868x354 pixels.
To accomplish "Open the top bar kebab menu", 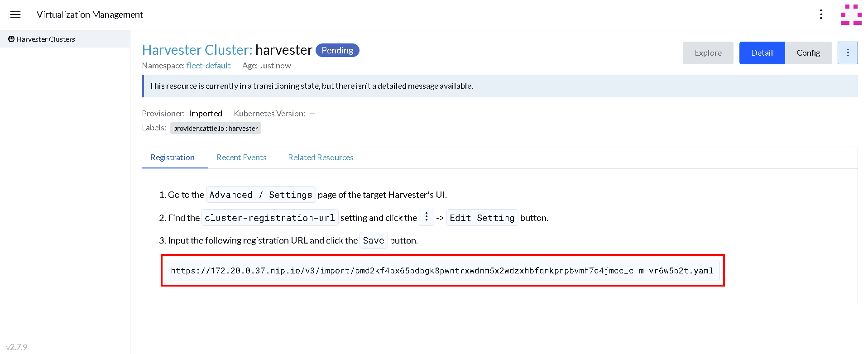I will pos(821,14).
